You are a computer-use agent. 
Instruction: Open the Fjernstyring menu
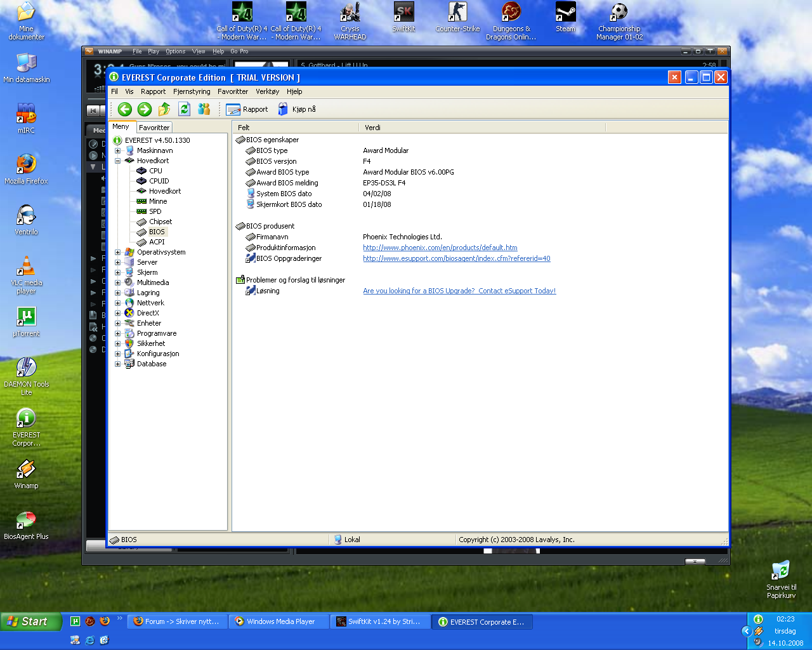pyautogui.click(x=192, y=91)
